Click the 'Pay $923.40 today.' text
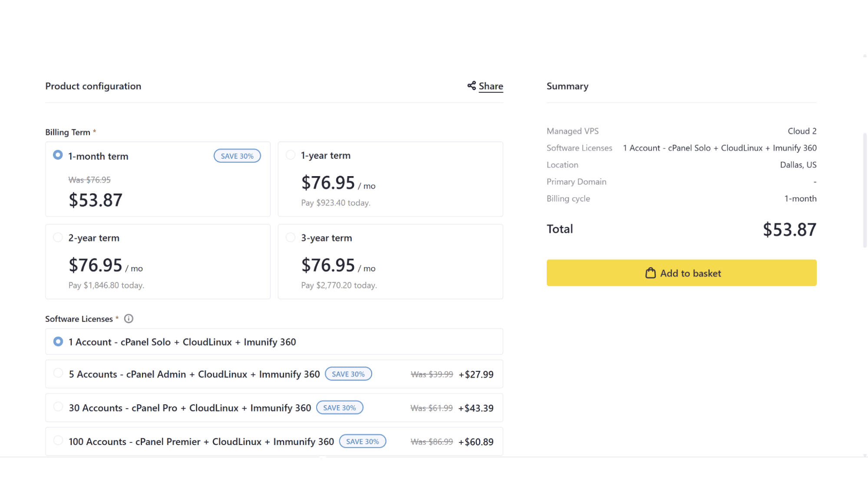The image size is (868, 488). pos(336,203)
